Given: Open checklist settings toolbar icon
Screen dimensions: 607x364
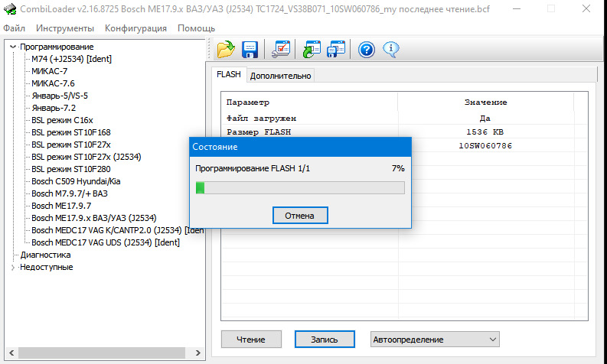Looking at the screenshot, I should pos(281,50).
